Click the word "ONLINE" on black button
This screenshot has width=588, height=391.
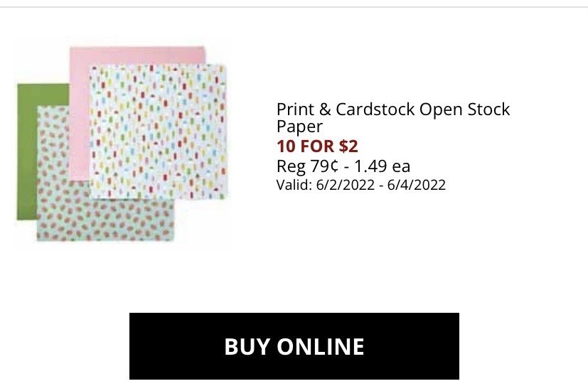[x=320, y=346]
